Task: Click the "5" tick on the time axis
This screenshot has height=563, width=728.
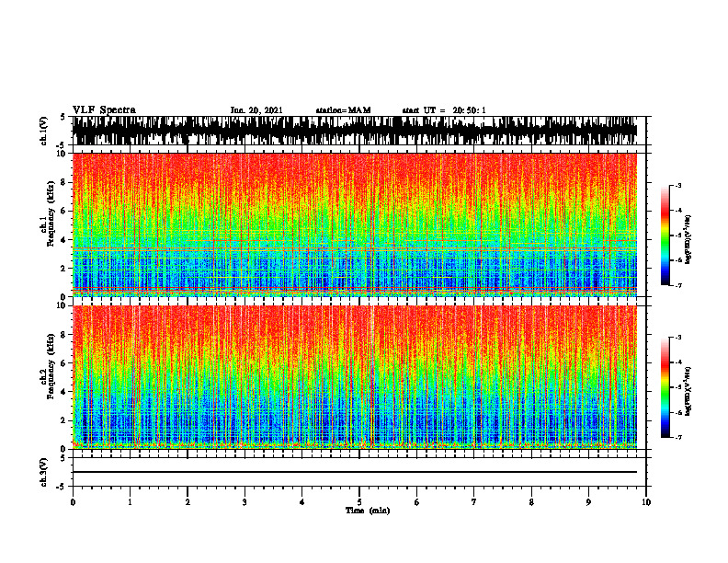Action: click(x=359, y=502)
